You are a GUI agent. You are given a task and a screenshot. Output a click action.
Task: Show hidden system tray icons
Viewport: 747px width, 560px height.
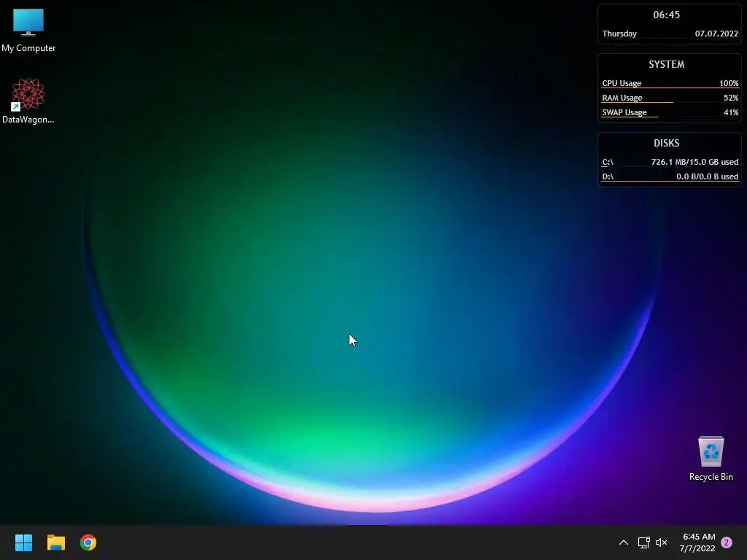click(623, 542)
